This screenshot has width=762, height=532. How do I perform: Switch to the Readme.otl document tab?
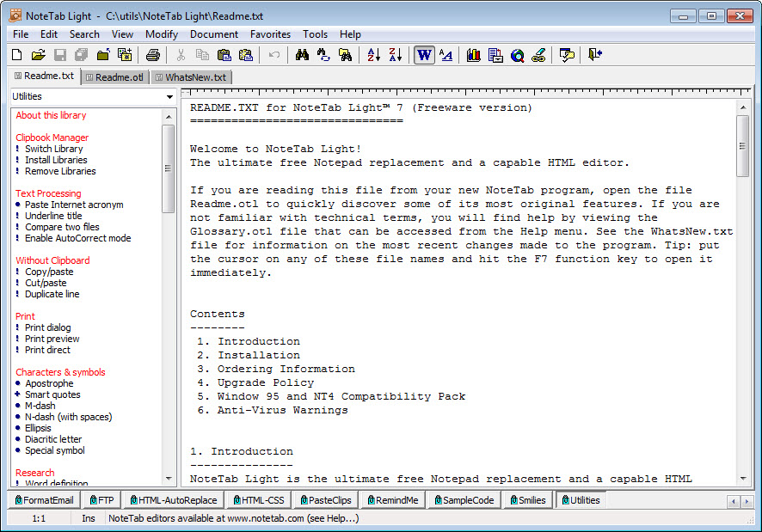point(115,77)
